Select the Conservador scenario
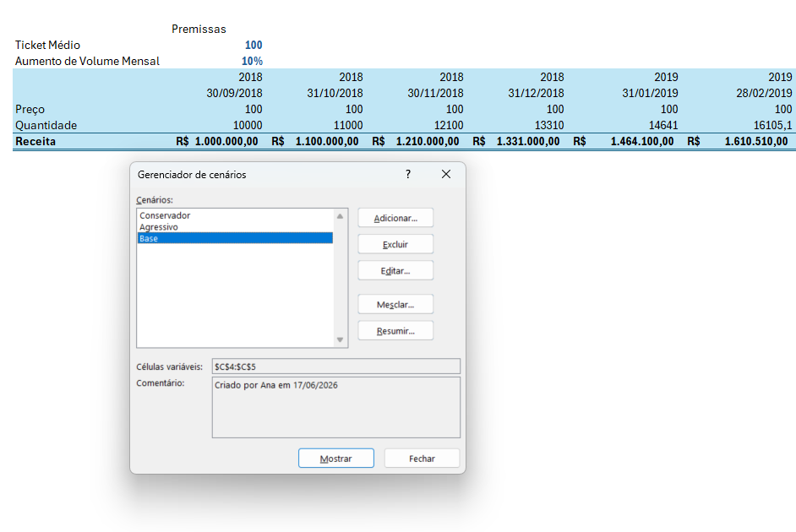The height and width of the screenshot is (532, 796). (235, 215)
